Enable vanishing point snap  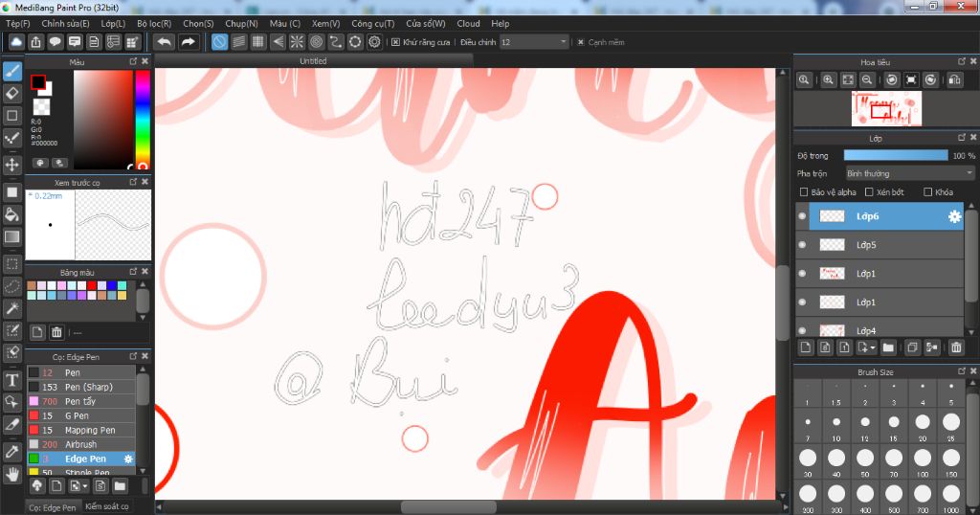[278, 42]
